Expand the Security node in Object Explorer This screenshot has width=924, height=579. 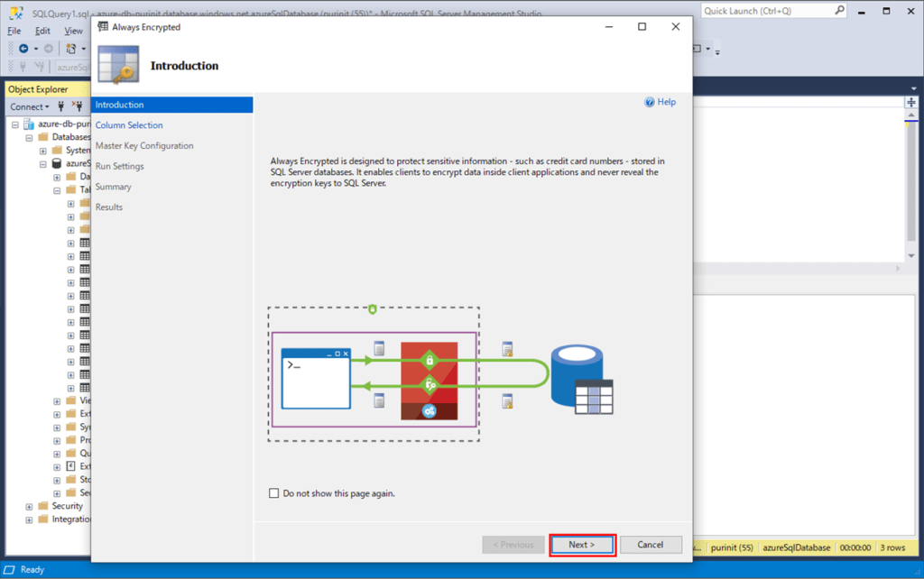(30, 507)
